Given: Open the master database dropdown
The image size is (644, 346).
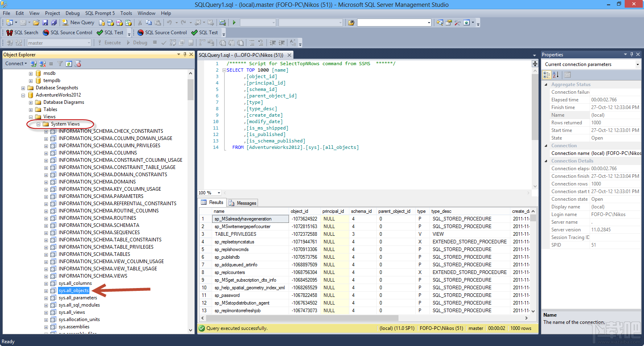Looking at the screenshot, I should pyautogui.click(x=59, y=43).
